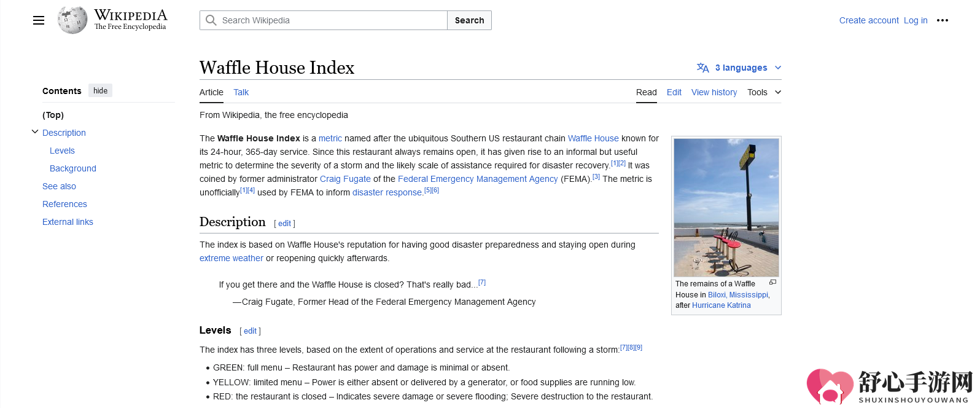Image resolution: width=980 pixels, height=408 pixels.
Task: Open the Waffle House link in intro
Action: coord(593,138)
